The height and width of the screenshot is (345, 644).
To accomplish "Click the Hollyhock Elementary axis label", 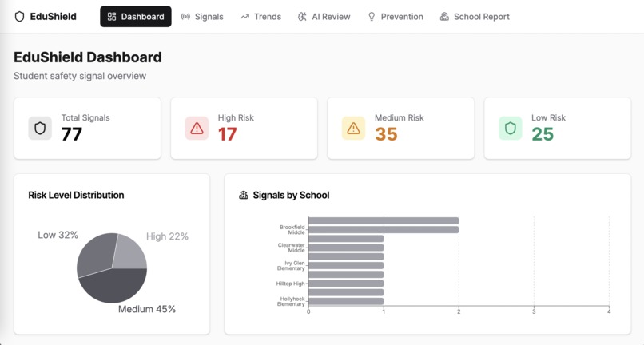I will [x=291, y=301].
